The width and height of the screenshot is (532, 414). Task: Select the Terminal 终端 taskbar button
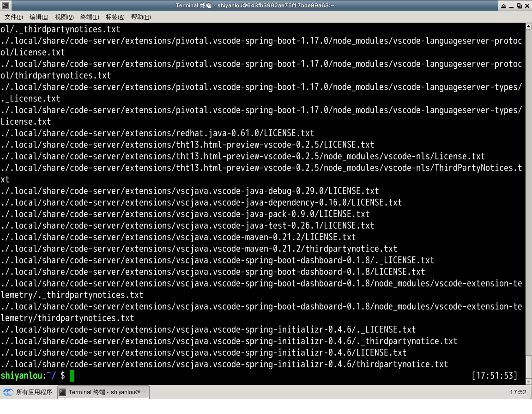[x=103, y=392]
